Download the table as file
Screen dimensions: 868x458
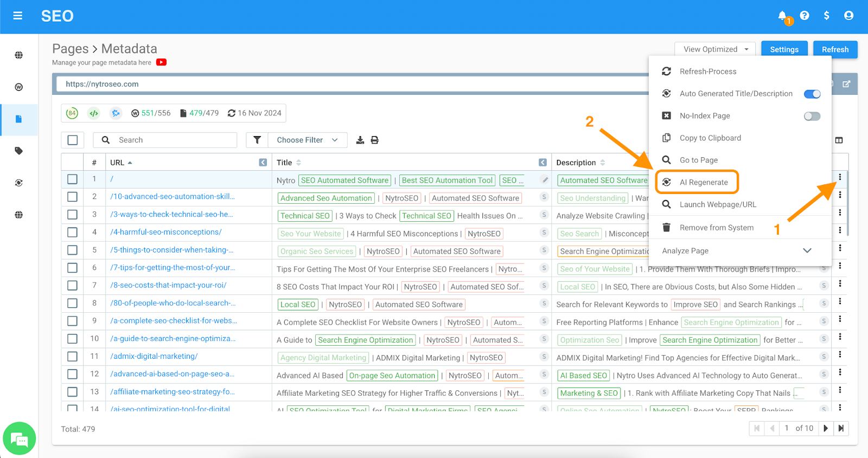(360, 140)
